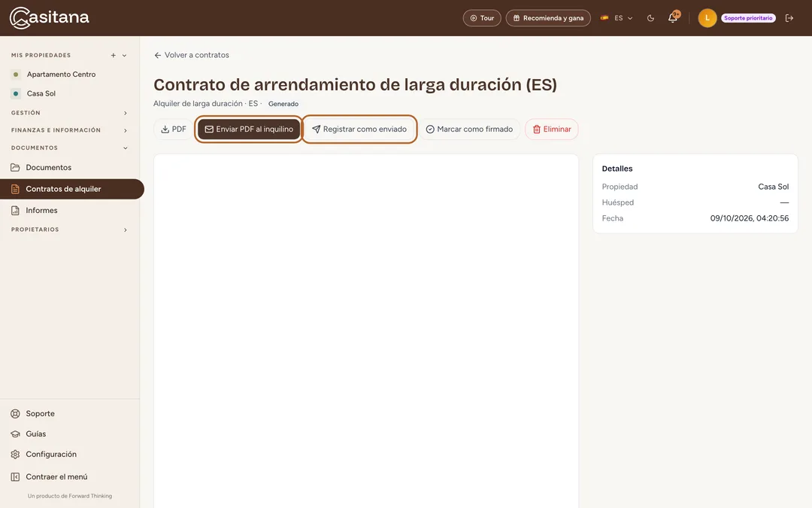Toggle dark mode moon icon
The height and width of the screenshot is (508, 812).
point(650,18)
